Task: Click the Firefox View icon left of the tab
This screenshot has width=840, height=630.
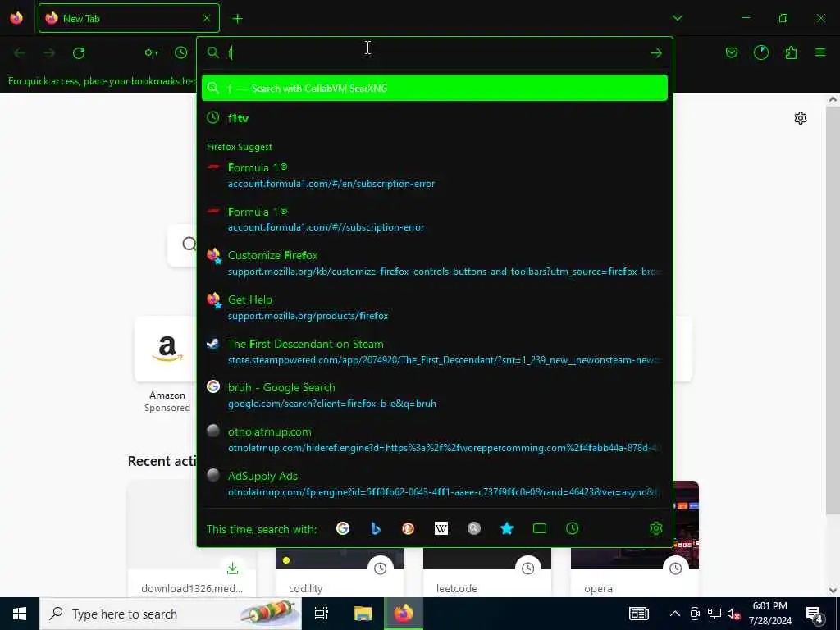Action: pos(16,18)
